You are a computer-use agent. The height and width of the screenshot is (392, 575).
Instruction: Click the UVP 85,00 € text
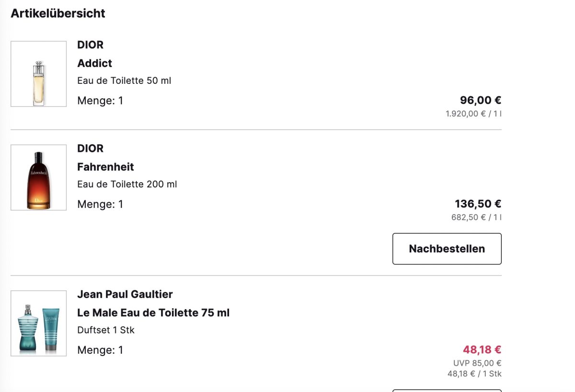click(x=477, y=363)
